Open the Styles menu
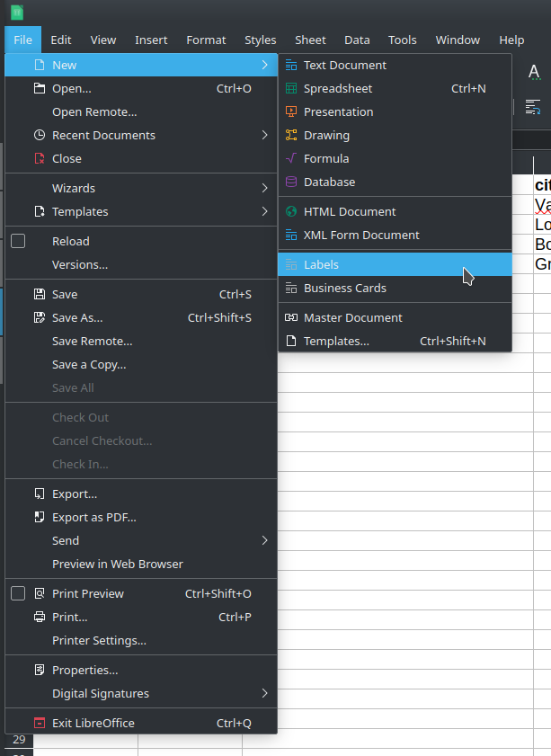Image resolution: width=551 pixels, height=756 pixels. (x=261, y=40)
